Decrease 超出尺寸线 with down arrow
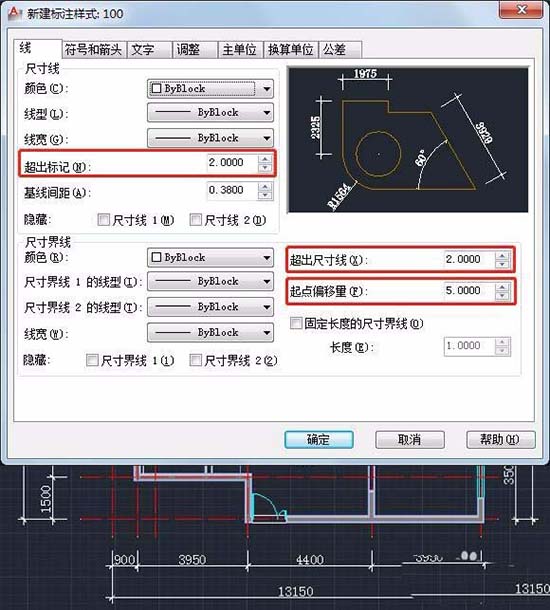The image size is (550, 610). click(502, 264)
